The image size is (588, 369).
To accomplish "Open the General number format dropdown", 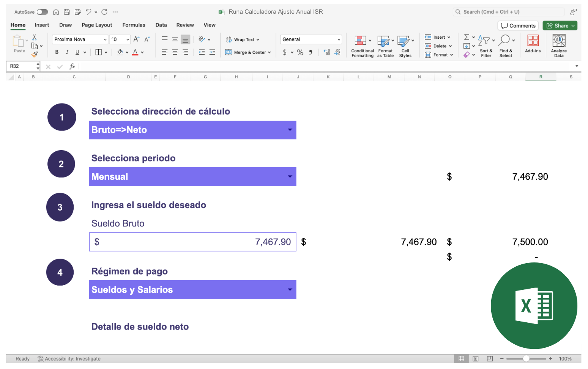I will point(339,39).
